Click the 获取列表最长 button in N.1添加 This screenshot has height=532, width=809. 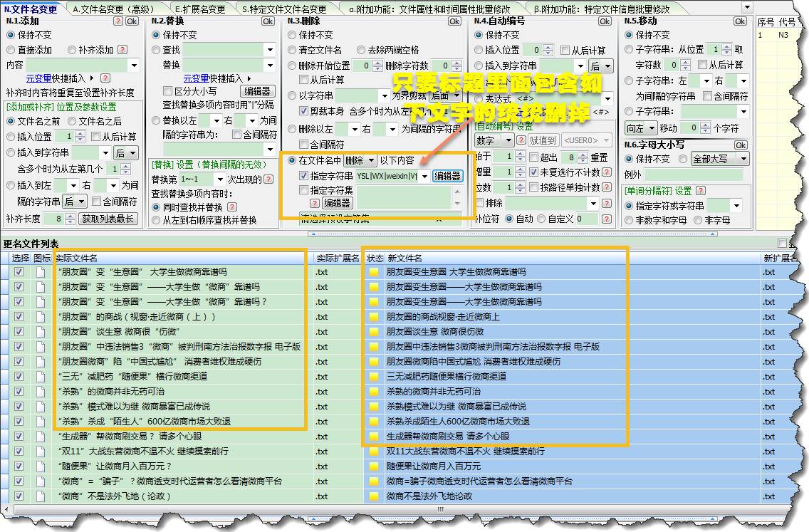108,219
